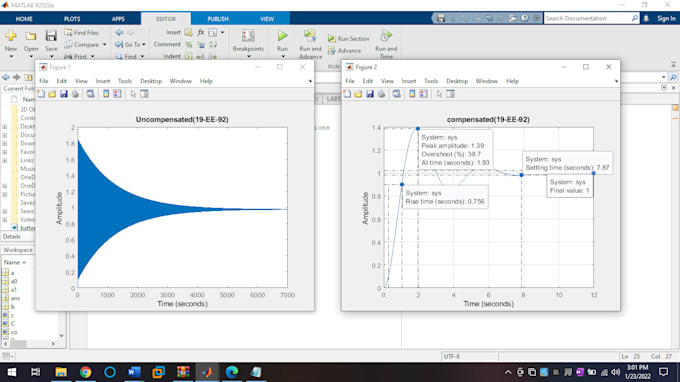This screenshot has width=680, height=382.
Task: Click the Sign In link
Action: (666, 18)
